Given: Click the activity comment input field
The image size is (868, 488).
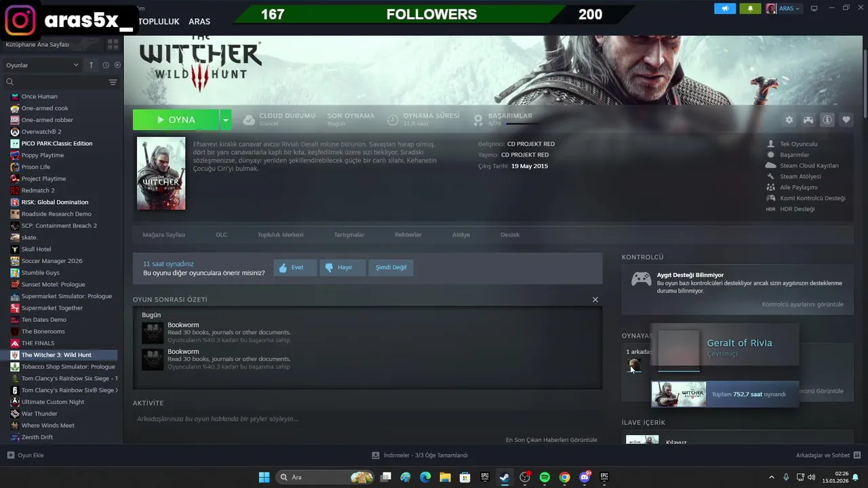Looking at the screenshot, I should pos(366,419).
